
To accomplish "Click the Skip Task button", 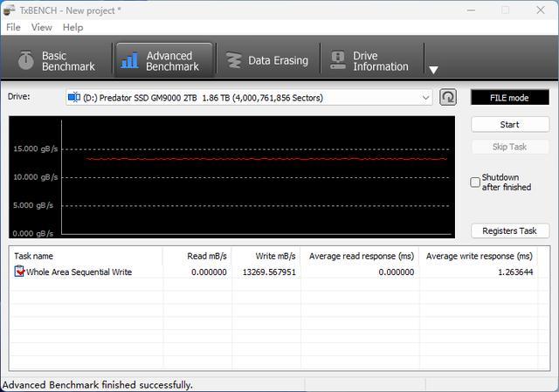I will (x=510, y=147).
